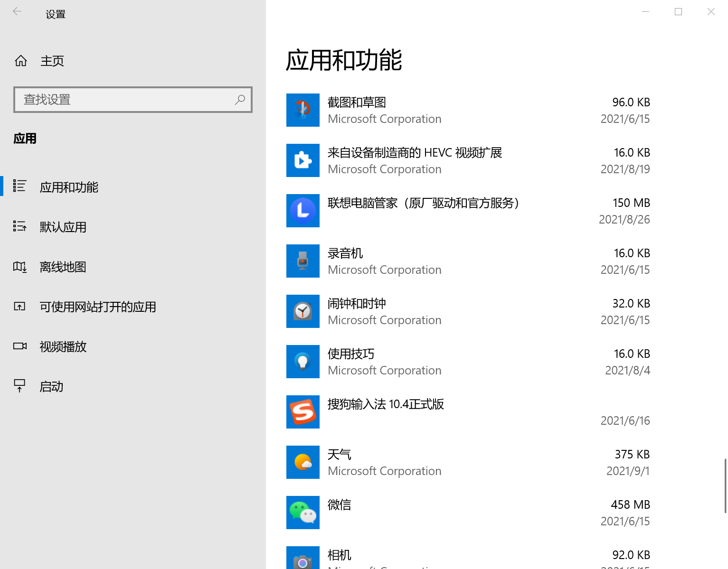Click the 闹钟和时钟 clock icon
Screen dimensions: 728x569
[x=303, y=311]
